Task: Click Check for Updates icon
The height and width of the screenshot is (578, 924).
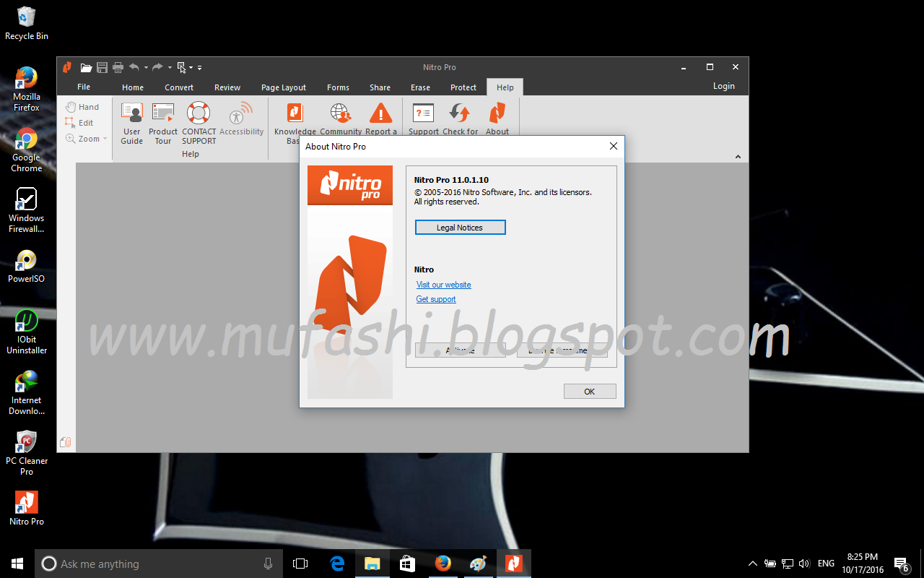Action: coord(460,113)
